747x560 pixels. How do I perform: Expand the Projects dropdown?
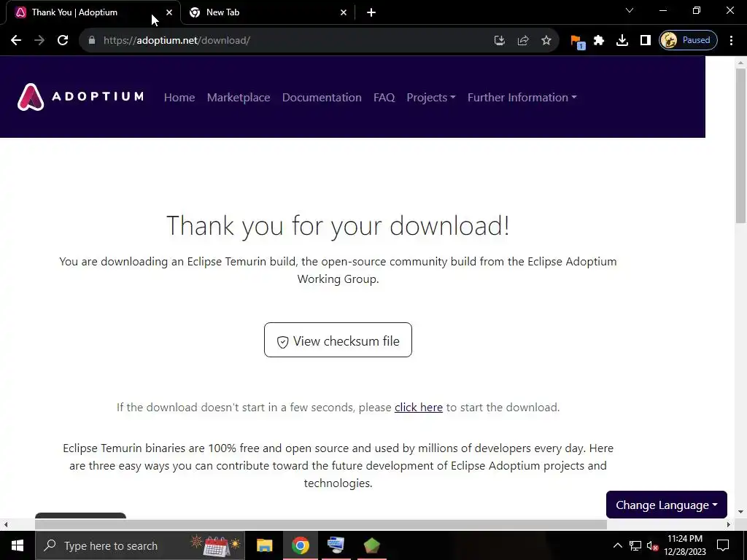click(431, 97)
